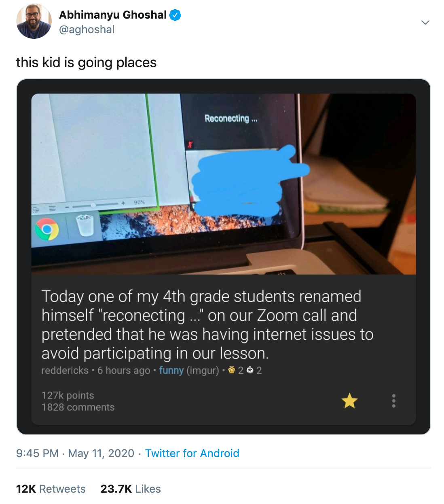View the 12K Retweets list

(x=51, y=489)
